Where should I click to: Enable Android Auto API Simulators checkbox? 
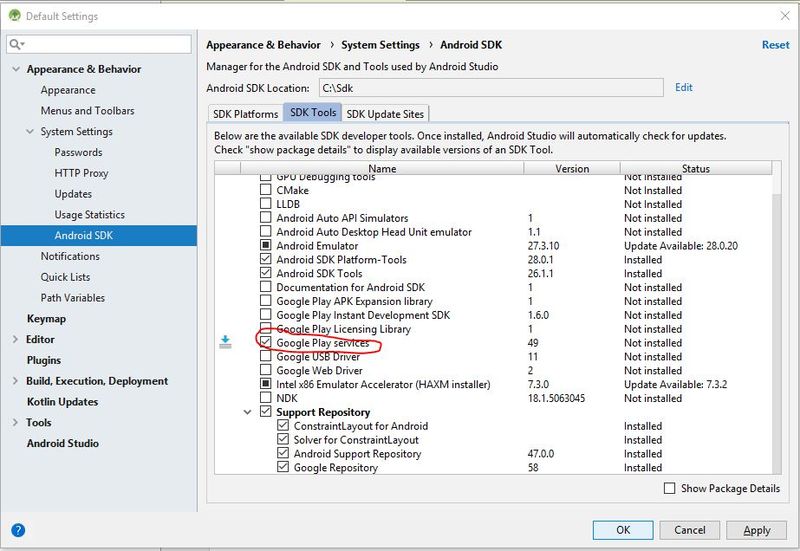(x=265, y=217)
